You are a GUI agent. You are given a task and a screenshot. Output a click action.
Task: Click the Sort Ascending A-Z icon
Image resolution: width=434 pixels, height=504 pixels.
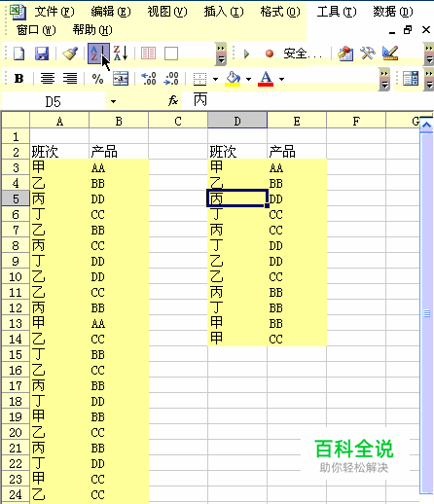(98, 54)
